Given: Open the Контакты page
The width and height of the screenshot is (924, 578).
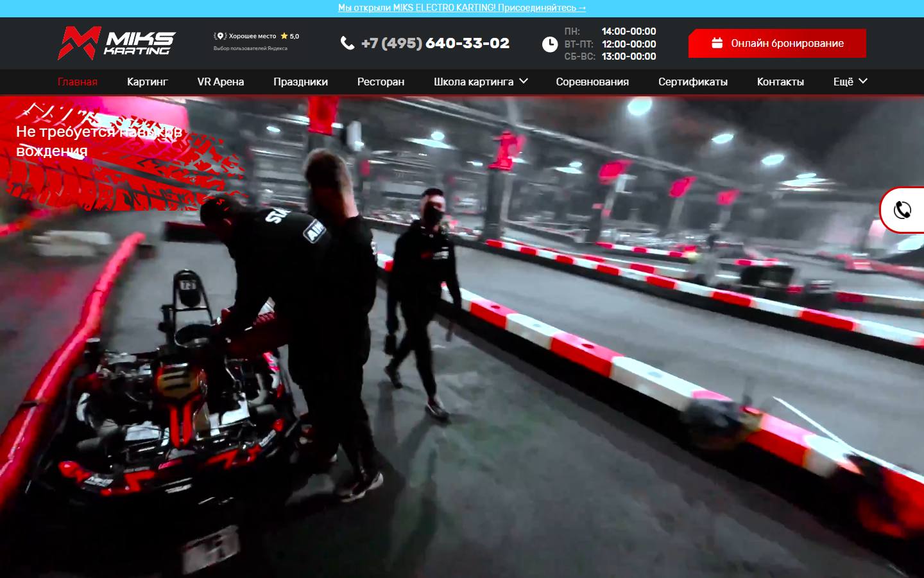Looking at the screenshot, I should tap(780, 82).
